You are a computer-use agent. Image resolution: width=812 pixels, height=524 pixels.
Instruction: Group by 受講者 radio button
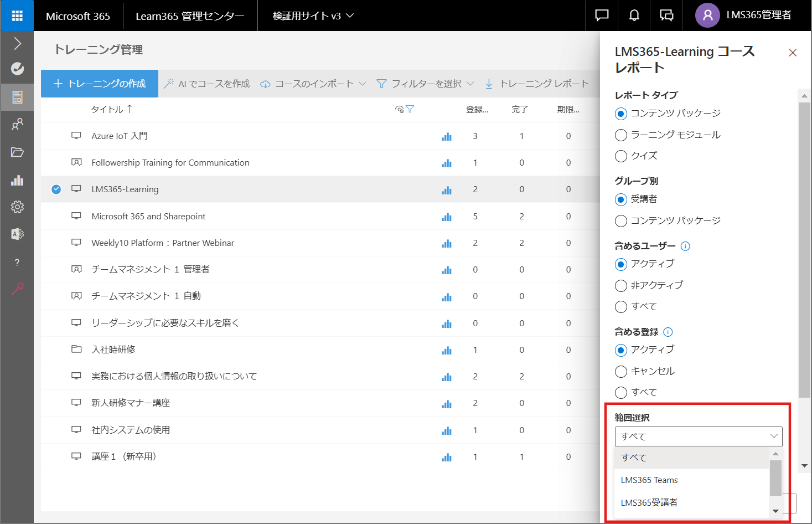tap(621, 199)
